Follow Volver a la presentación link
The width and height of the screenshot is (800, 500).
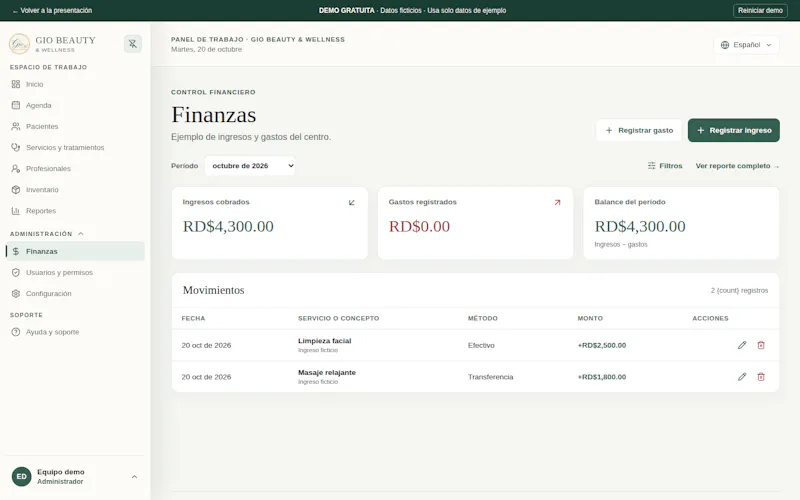point(52,10)
